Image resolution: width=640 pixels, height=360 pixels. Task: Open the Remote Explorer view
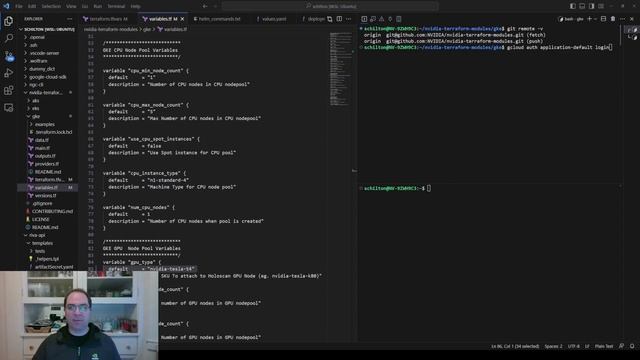point(9,108)
